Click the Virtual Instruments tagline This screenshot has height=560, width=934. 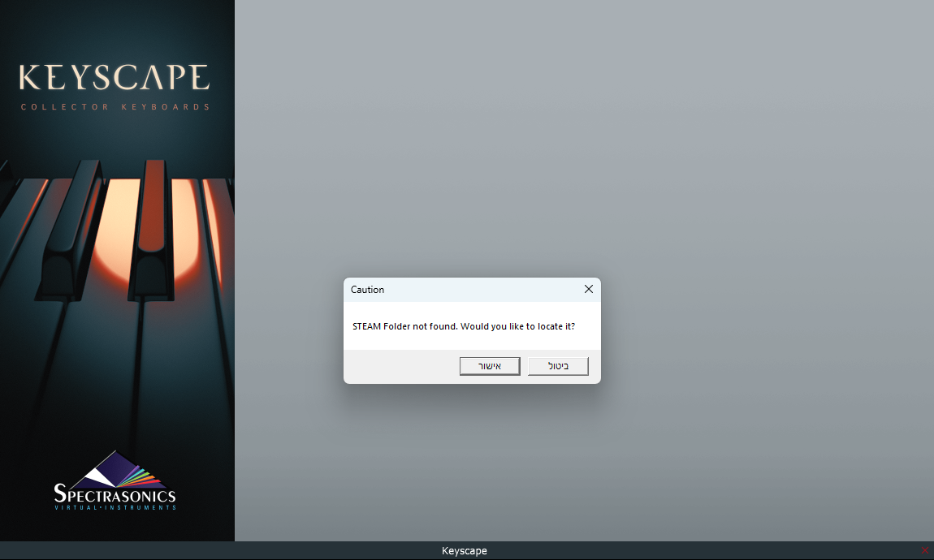115,508
